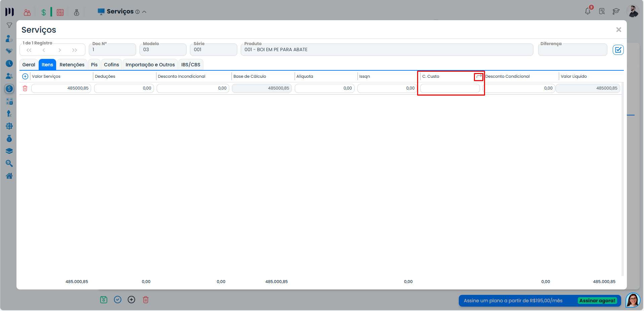Edit the Issqn input
The width and height of the screenshot is (644, 311).
(x=387, y=88)
